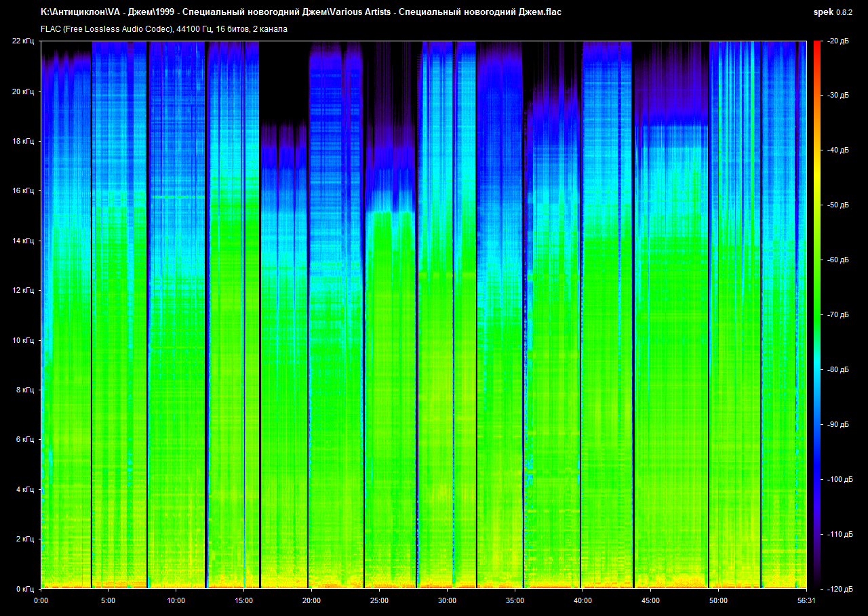
Task: Click the 10:00 time label
Action: (x=176, y=600)
